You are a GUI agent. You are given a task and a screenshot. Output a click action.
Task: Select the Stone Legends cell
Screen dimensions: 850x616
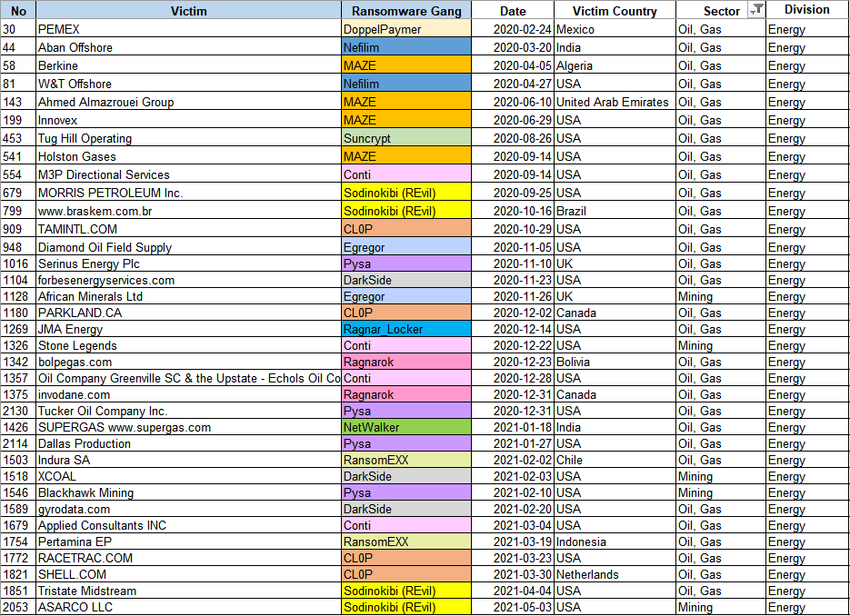tap(189, 345)
